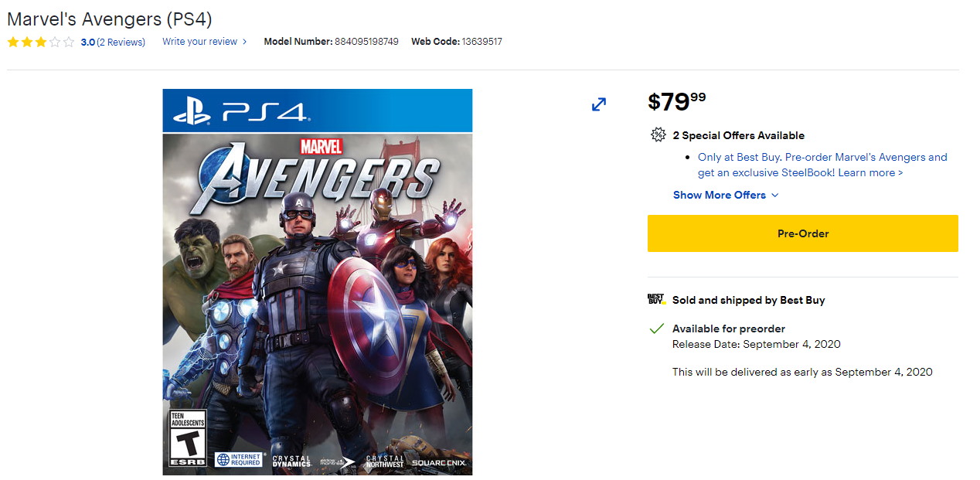
Task: Expand Show More Offers
Action: click(726, 195)
